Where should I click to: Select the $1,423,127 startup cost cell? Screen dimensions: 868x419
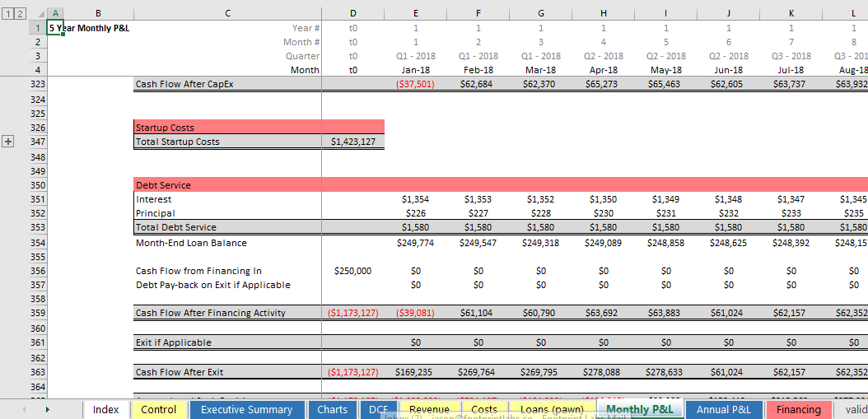(x=353, y=142)
